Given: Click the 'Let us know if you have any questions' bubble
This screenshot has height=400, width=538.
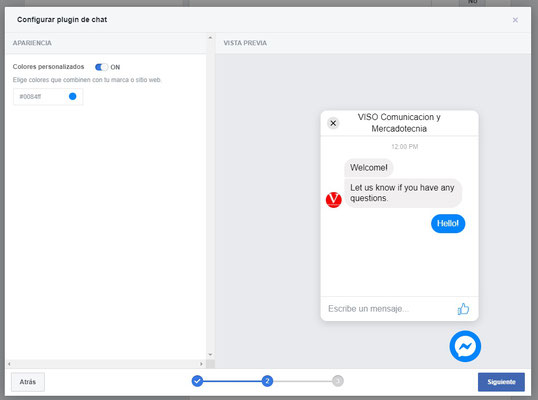Looking at the screenshot, I should pos(403,193).
